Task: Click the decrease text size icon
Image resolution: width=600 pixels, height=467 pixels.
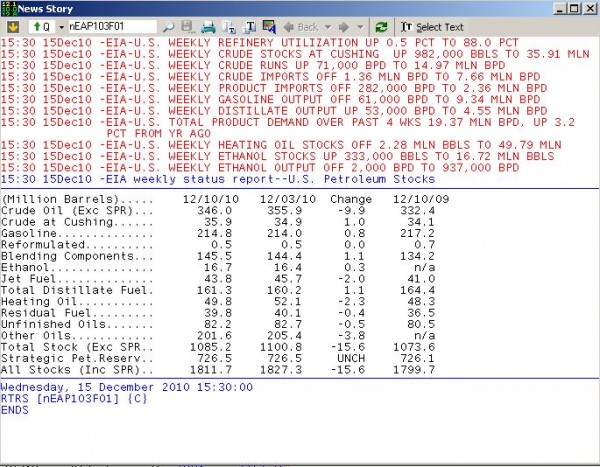Action: tap(229, 27)
